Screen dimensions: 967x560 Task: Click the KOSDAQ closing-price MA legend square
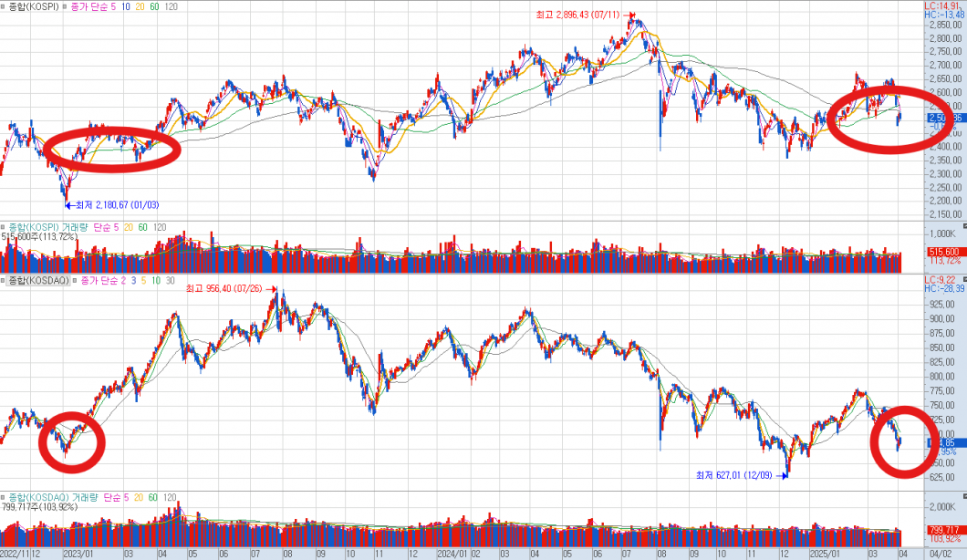(75, 280)
